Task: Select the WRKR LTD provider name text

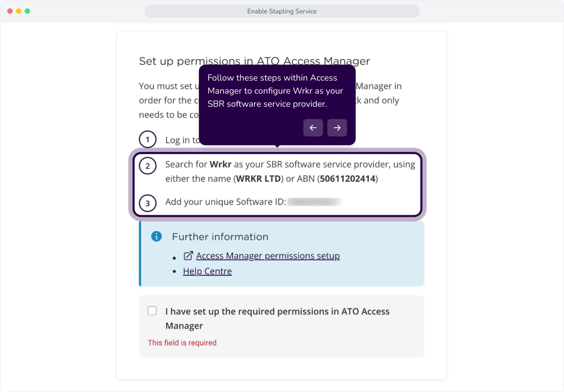Action: click(x=258, y=179)
